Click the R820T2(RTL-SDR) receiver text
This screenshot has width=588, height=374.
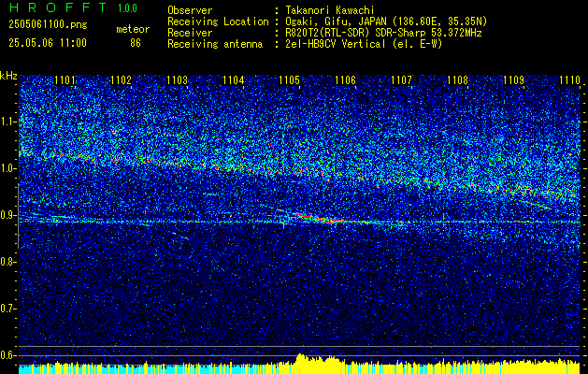click(381, 33)
